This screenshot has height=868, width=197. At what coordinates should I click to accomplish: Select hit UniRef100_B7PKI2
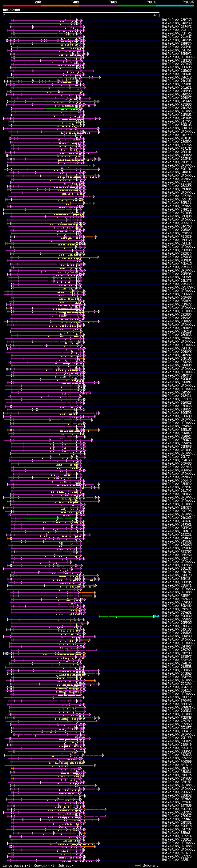click(177, 210)
